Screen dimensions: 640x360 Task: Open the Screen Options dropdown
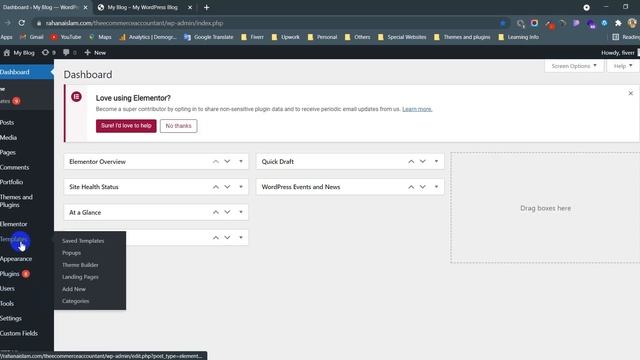tap(574, 66)
